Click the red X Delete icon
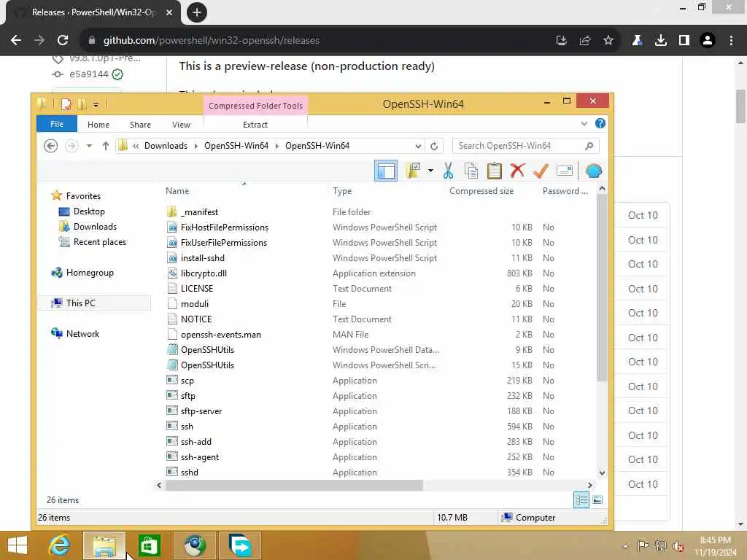 click(x=517, y=171)
